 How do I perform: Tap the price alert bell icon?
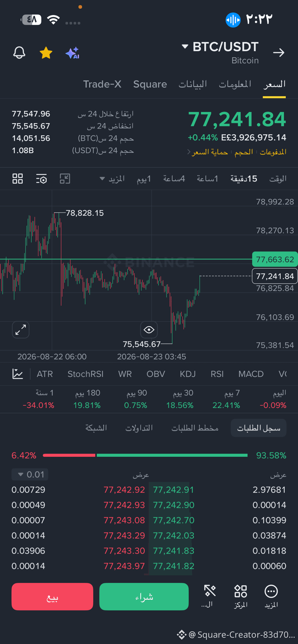click(19, 53)
